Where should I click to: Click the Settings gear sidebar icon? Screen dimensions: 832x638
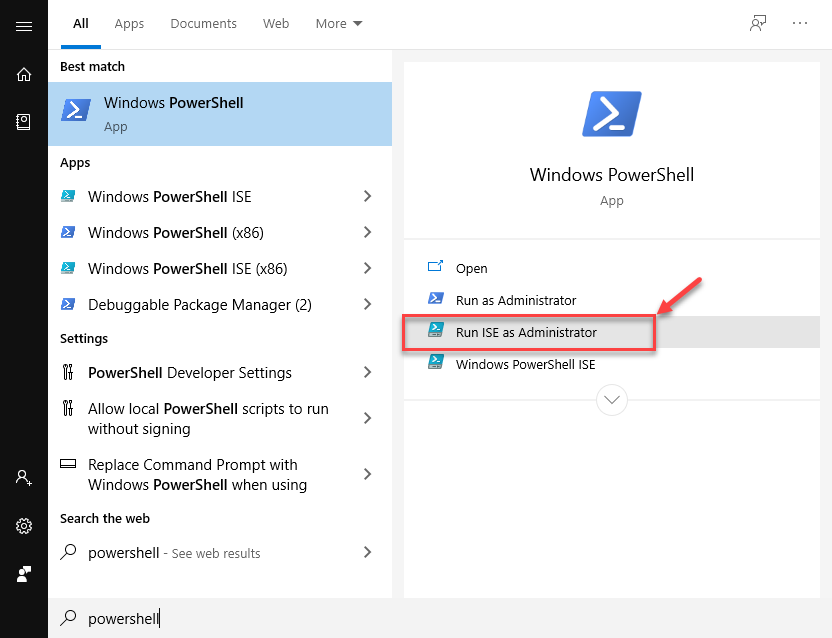[24, 526]
